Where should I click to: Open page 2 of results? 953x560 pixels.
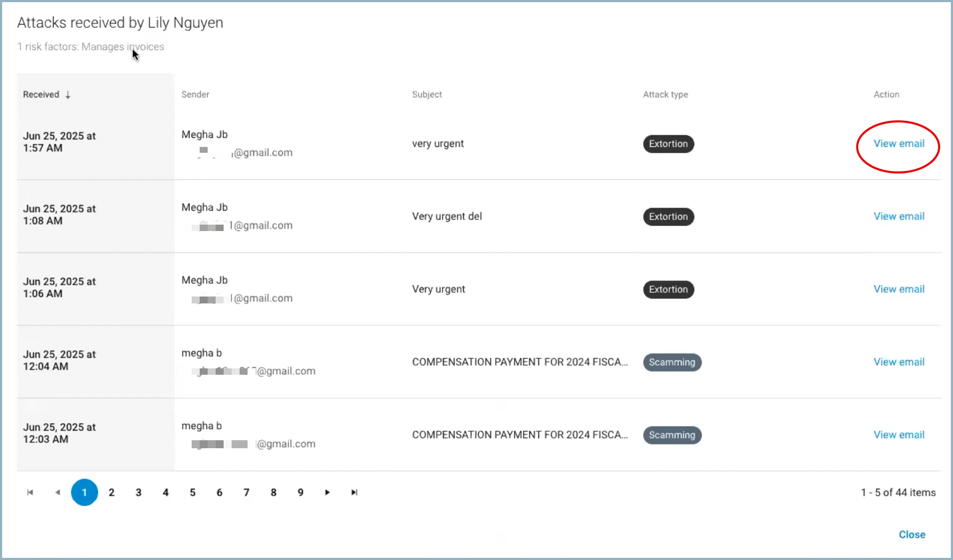(x=111, y=492)
